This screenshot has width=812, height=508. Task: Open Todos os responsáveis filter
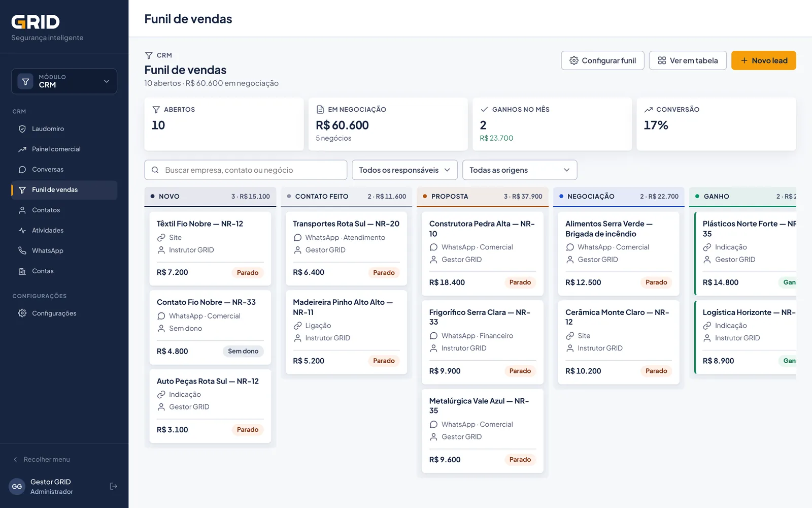click(x=405, y=170)
